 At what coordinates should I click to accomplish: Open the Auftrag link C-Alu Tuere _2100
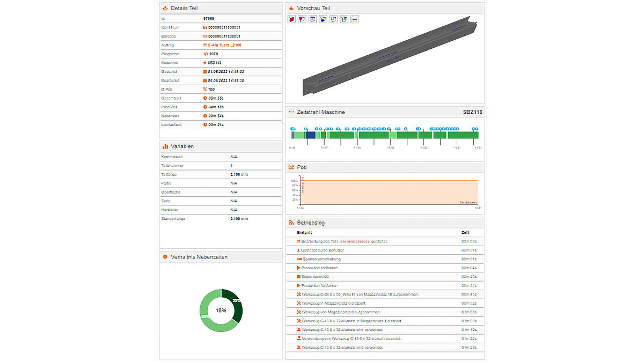[x=224, y=45]
